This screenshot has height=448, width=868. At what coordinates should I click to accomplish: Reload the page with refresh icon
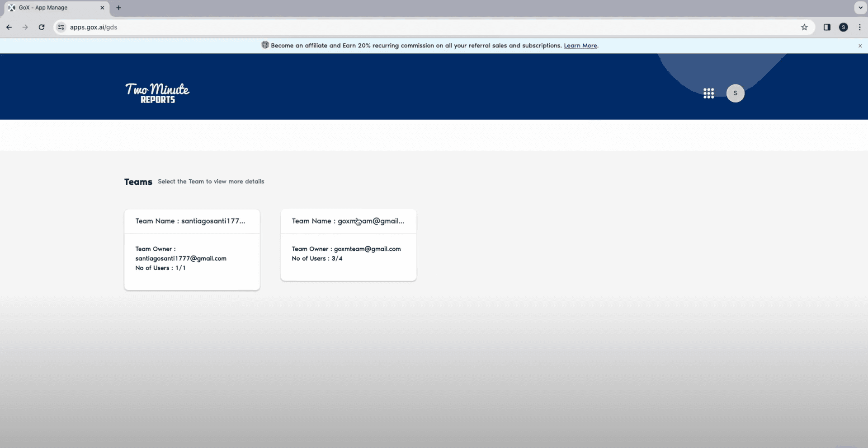42,27
